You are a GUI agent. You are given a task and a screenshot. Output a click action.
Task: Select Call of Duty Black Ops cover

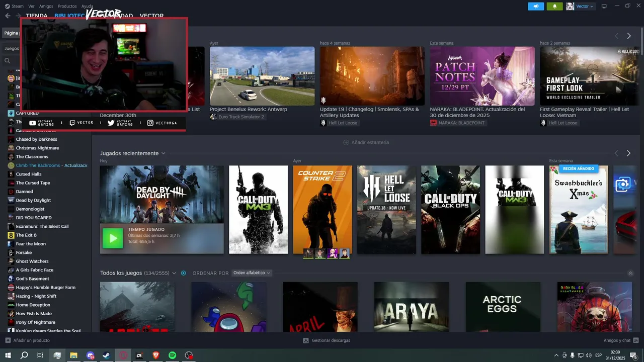(x=450, y=210)
